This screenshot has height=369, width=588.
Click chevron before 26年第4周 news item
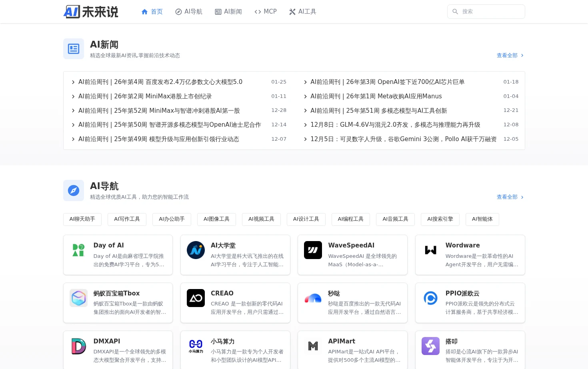73,82
